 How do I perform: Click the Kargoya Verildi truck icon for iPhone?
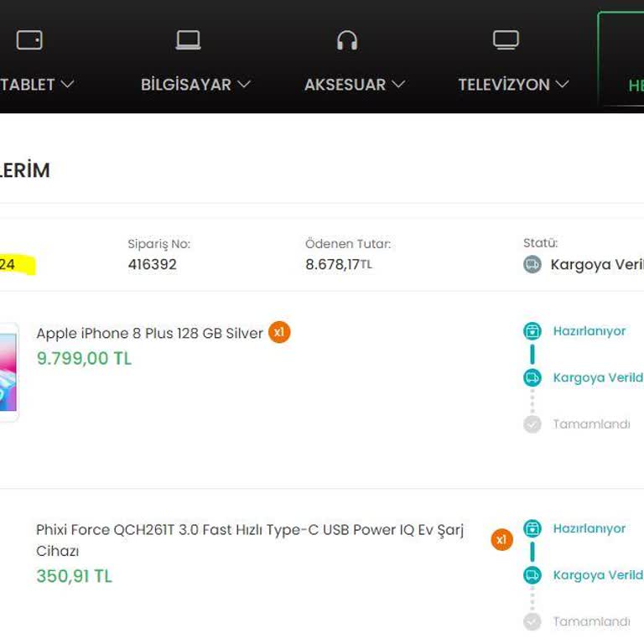pyautogui.click(x=532, y=377)
